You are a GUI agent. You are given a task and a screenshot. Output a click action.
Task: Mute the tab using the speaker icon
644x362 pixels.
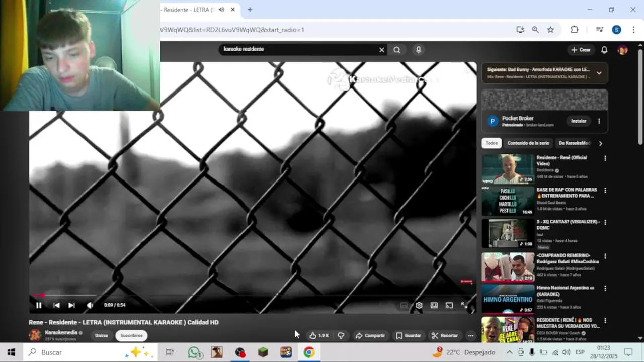point(221,10)
